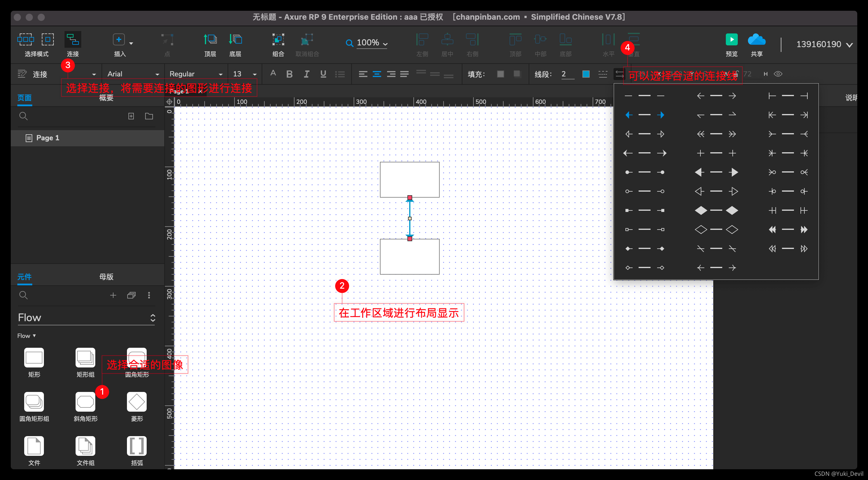Click the add folder icon in pages panel
The image size is (868, 480).
click(x=149, y=116)
